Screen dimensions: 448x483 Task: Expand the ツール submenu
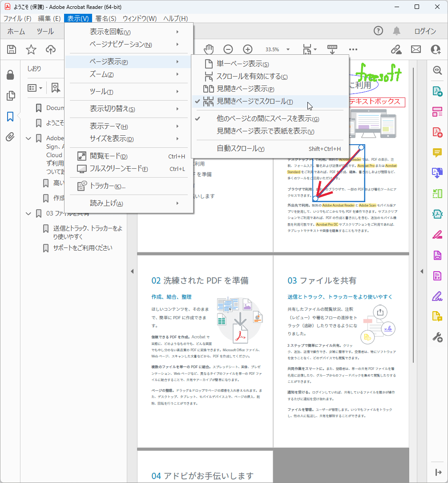coord(129,92)
